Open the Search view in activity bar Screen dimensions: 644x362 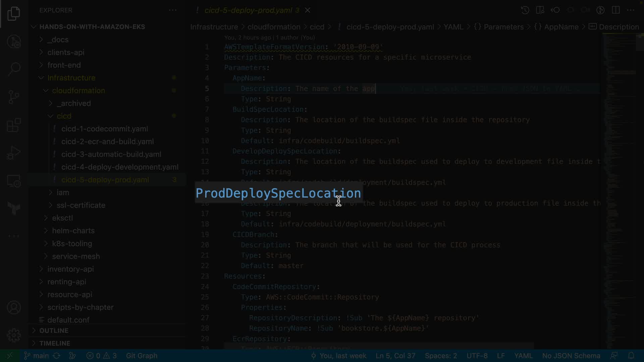click(x=14, y=69)
